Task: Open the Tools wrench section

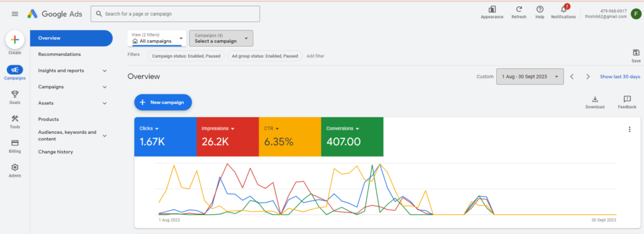Action: click(15, 119)
